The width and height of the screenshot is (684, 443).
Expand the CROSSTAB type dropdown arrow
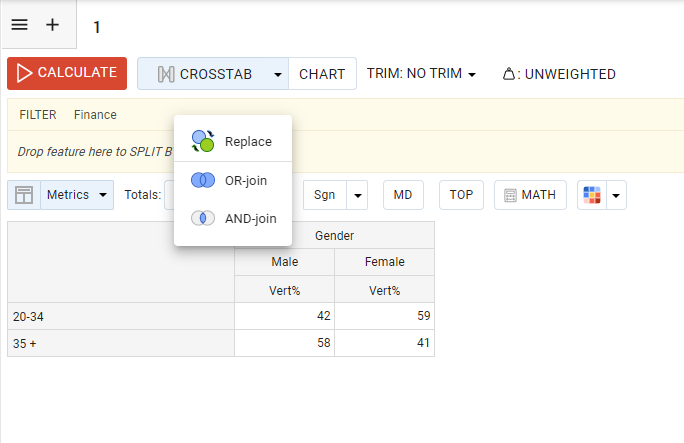point(277,74)
